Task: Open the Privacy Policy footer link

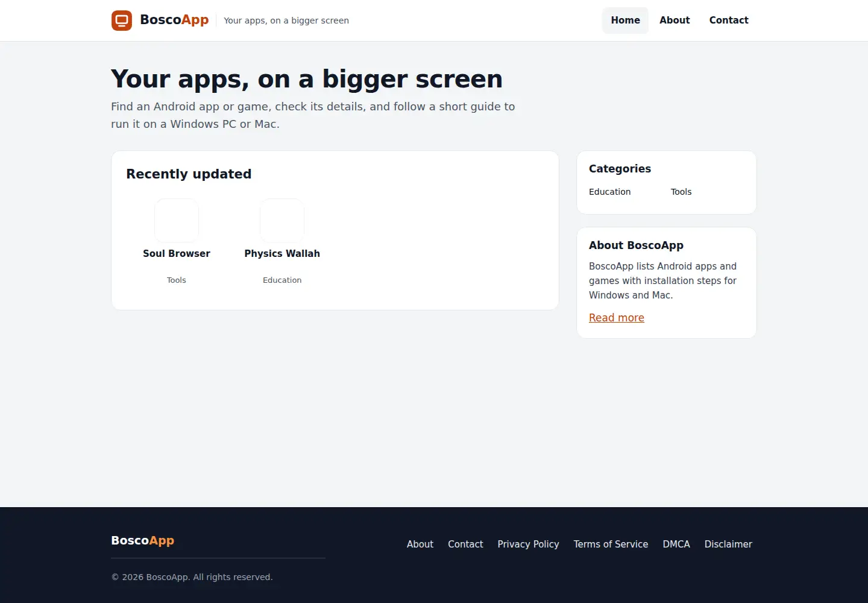Action: pyautogui.click(x=528, y=545)
